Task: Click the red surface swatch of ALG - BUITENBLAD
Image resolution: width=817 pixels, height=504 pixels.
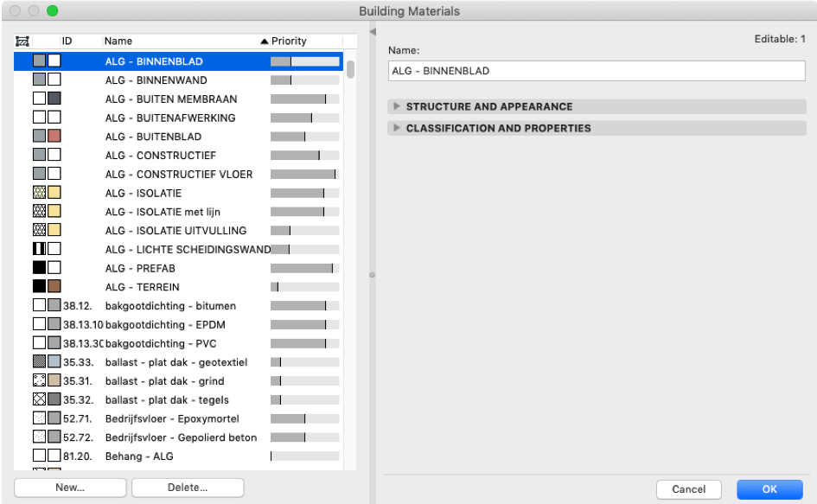Action: (54, 136)
